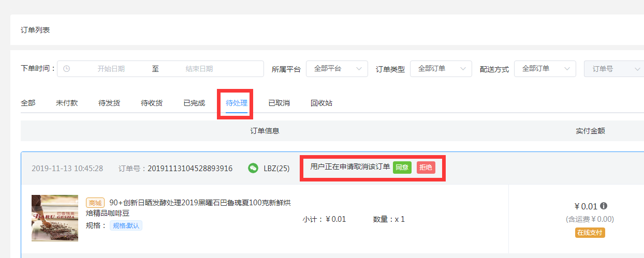Switch to the 已完成 tab
This screenshot has width=644, height=258.
(194, 103)
